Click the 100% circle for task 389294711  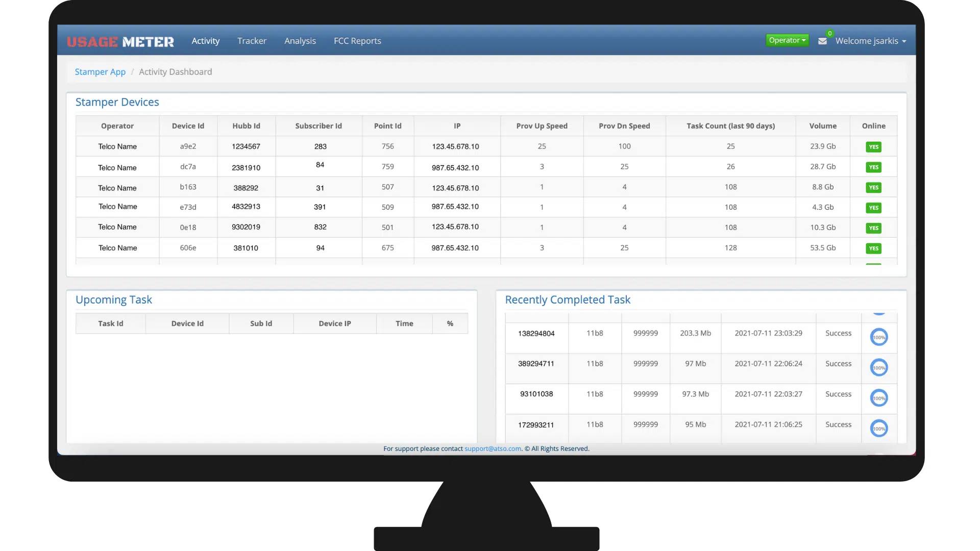coord(878,367)
